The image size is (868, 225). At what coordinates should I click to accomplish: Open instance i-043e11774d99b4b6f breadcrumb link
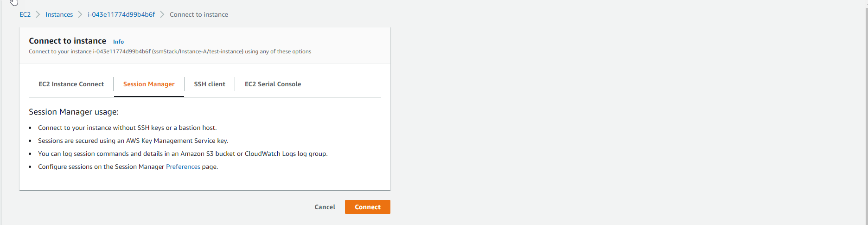(x=121, y=14)
